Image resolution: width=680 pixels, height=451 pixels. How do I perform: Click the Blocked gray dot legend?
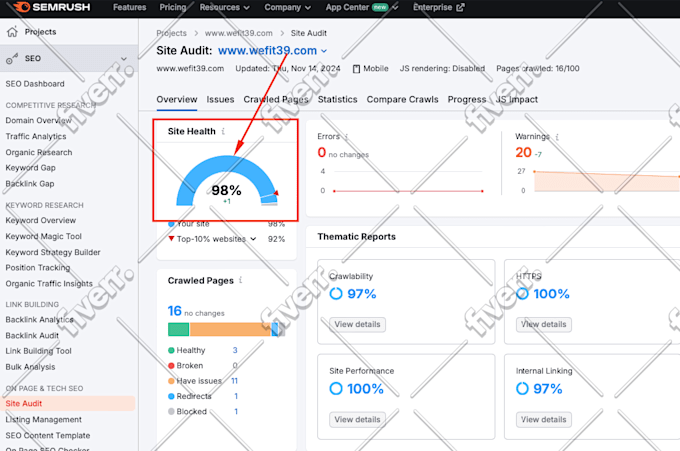171,411
